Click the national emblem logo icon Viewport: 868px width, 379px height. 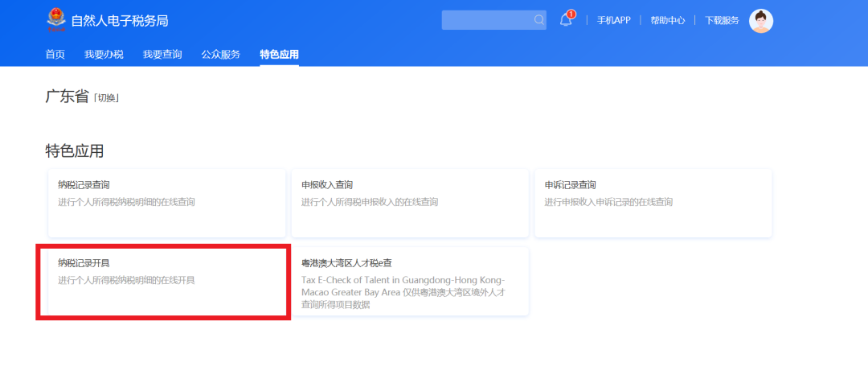[x=56, y=20]
